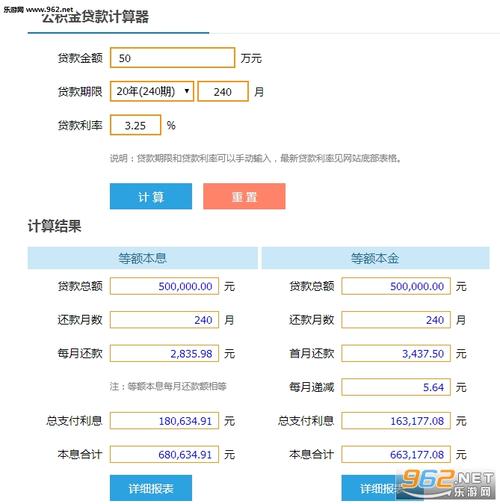Click the 万元 unit label
Viewport: 500px width, 504px height.
point(251,58)
